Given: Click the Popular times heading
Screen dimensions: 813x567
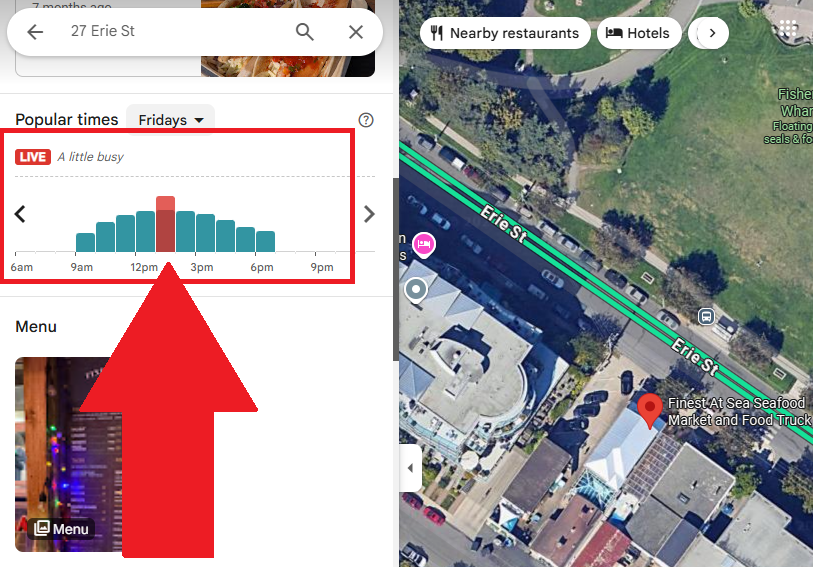Looking at the screenshot, I should pos(66,120).
